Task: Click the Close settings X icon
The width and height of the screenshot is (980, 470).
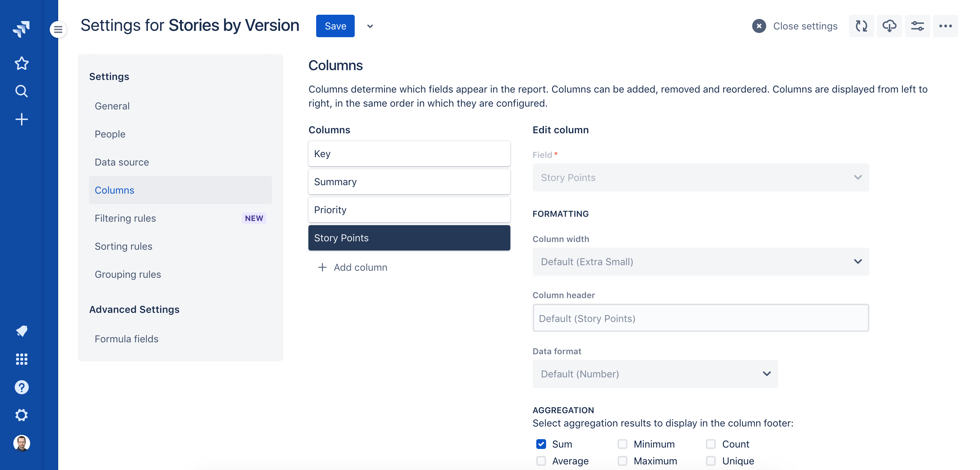Action: (x=758, y=26)
